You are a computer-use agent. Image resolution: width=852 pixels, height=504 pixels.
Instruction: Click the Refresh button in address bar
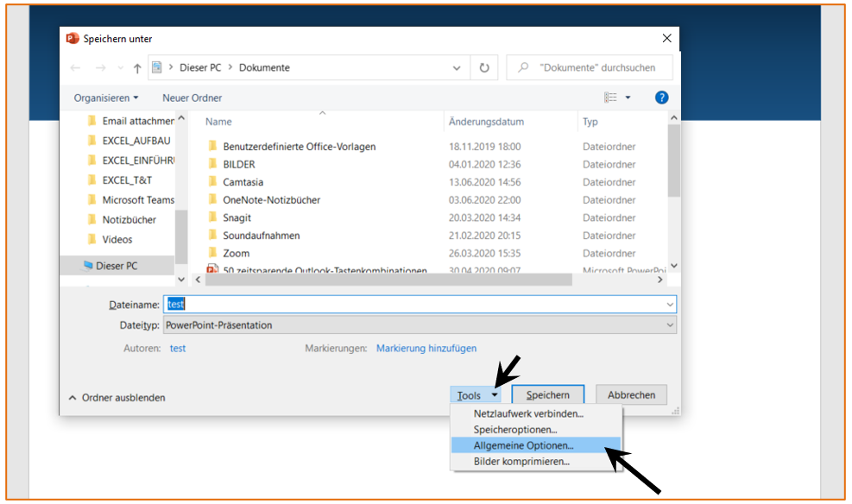click(484, 68)
